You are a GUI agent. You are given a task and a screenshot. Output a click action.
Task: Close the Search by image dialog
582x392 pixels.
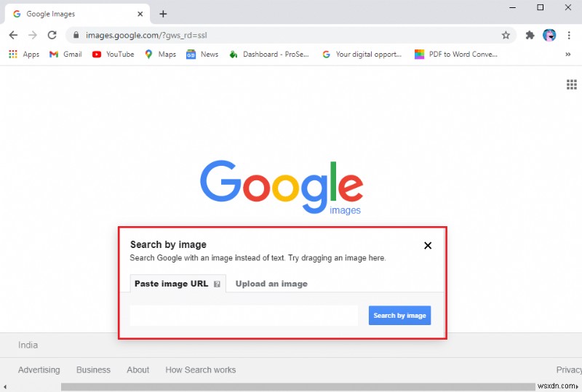tap(428, 245)
